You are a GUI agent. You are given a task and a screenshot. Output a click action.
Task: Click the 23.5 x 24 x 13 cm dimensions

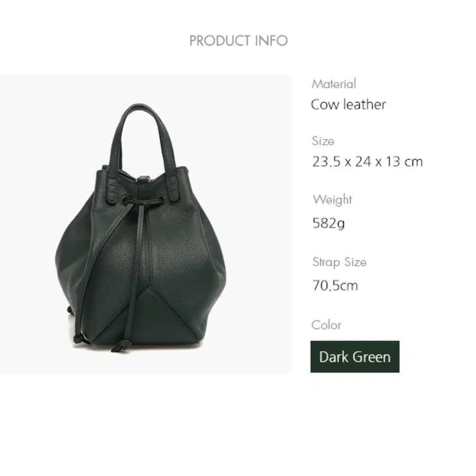367,162
